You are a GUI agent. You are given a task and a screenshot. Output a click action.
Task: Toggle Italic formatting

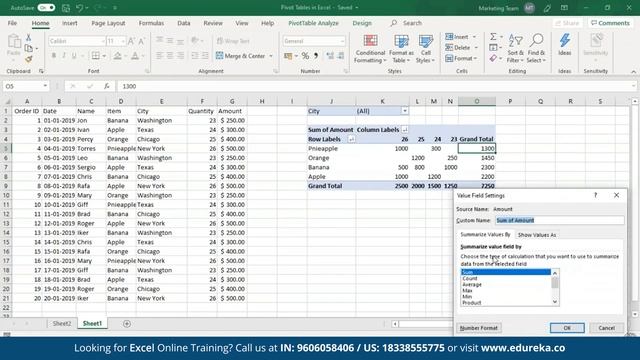click(x=64, y=56)
